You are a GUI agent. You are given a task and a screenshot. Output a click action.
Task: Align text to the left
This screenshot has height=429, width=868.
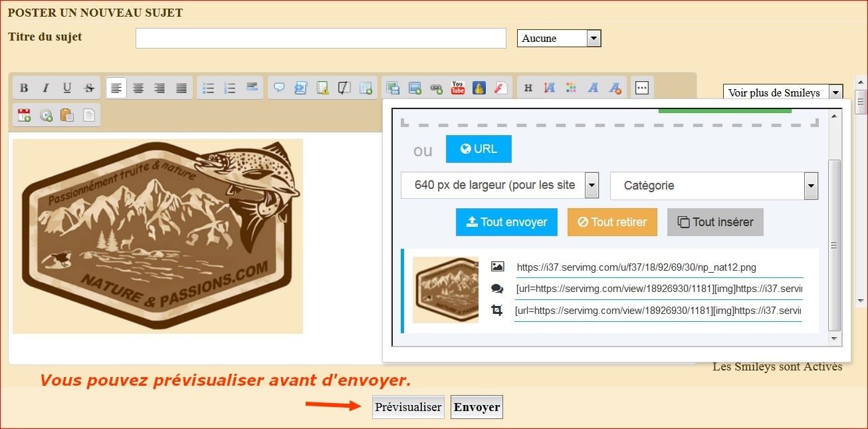[x=116, y=88]
